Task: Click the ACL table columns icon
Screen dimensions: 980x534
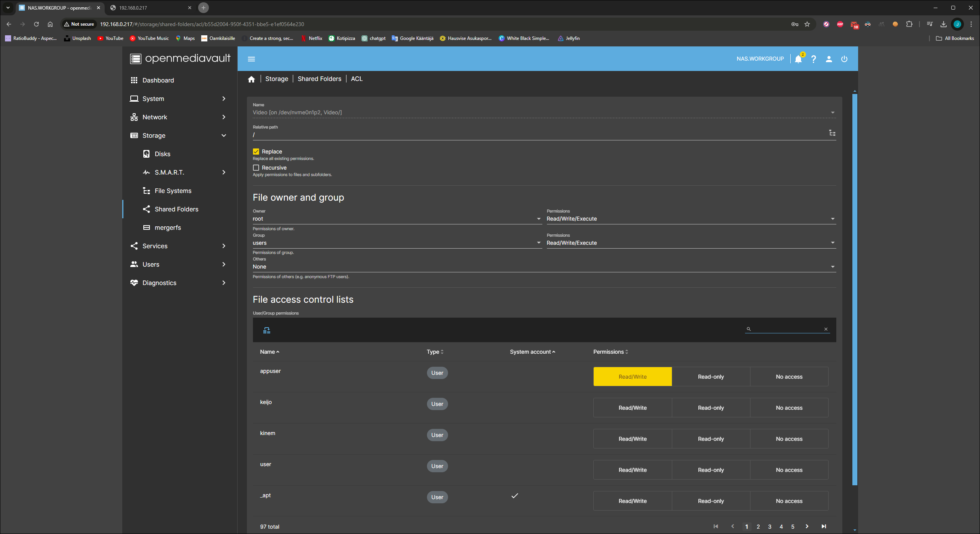Action: [x=267, y=330]
